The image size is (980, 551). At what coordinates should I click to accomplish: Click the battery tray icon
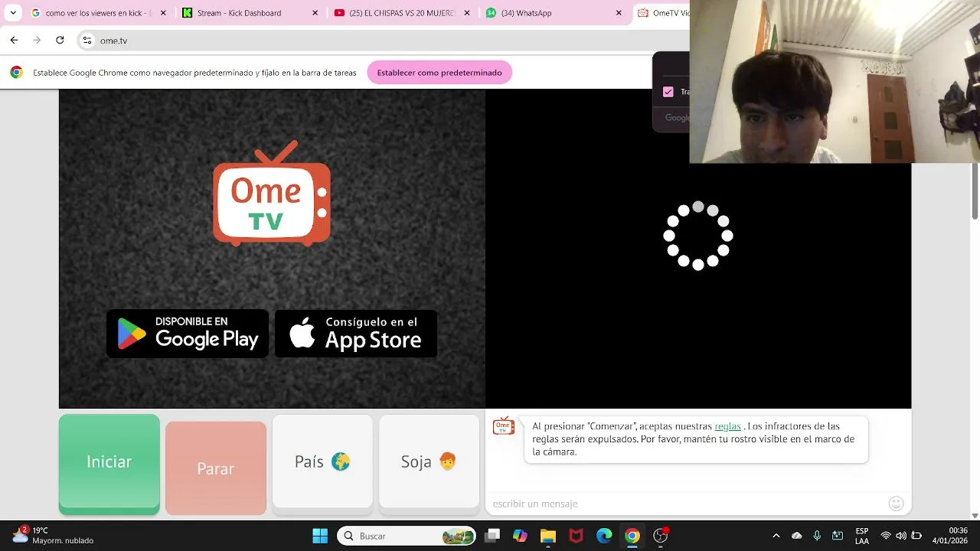point(916,536)
